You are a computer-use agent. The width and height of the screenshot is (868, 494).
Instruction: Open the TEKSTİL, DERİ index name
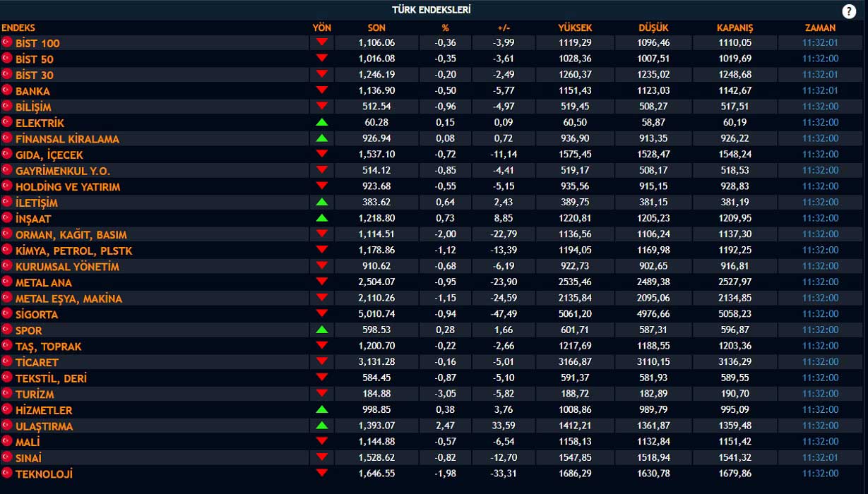(x=51, y=378)
